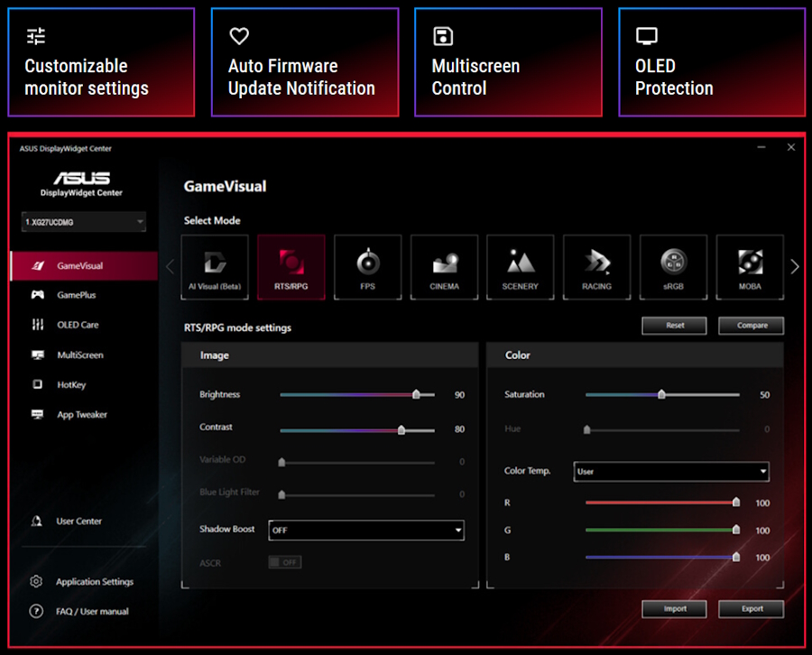812x655 pixels.
Task: Click the red R slider handle
Action: (x=736, y=503)
